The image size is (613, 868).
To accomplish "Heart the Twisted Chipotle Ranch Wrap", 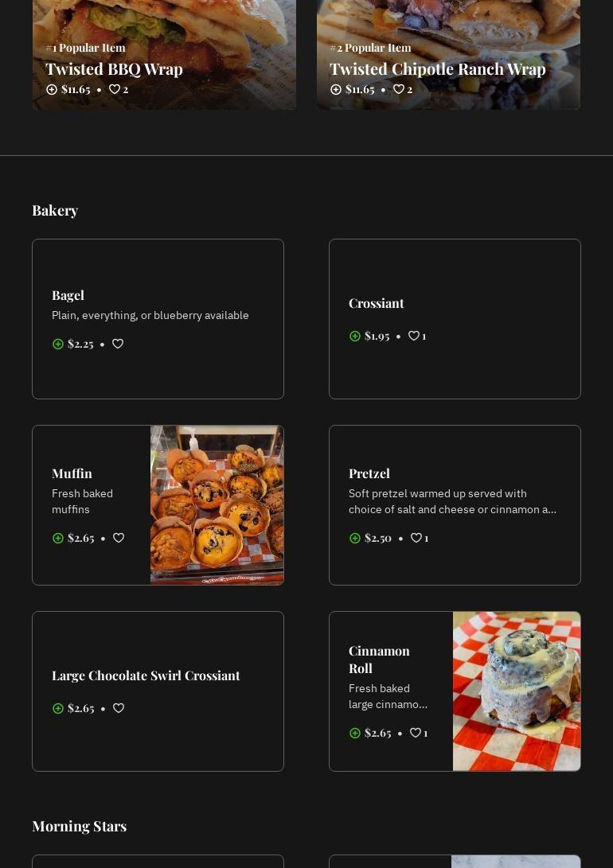I will [x=399, y=89].
